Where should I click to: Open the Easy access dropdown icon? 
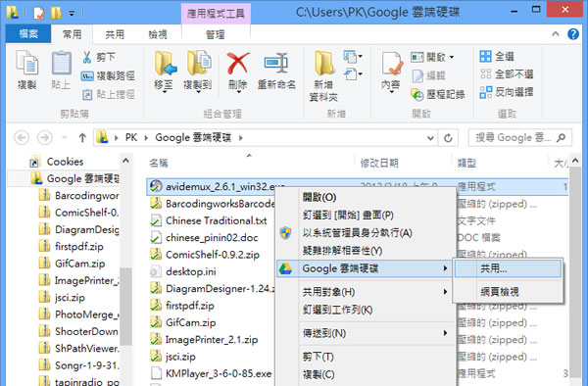353,73
